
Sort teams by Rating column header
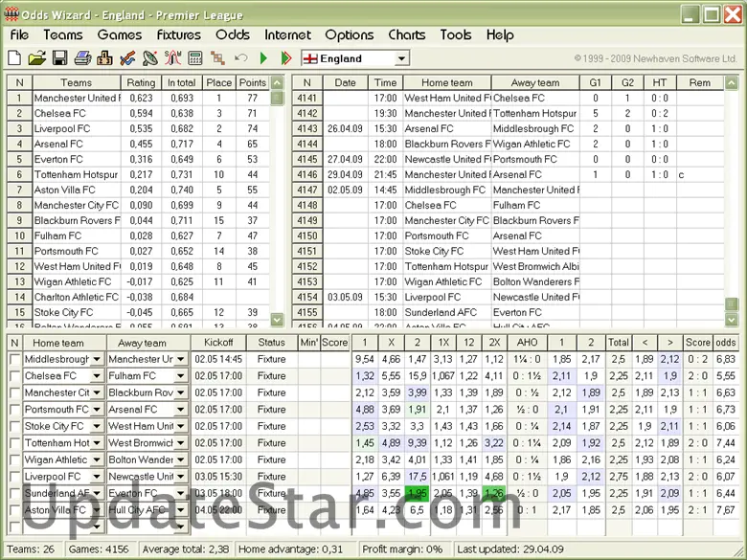tap(141, 83)
